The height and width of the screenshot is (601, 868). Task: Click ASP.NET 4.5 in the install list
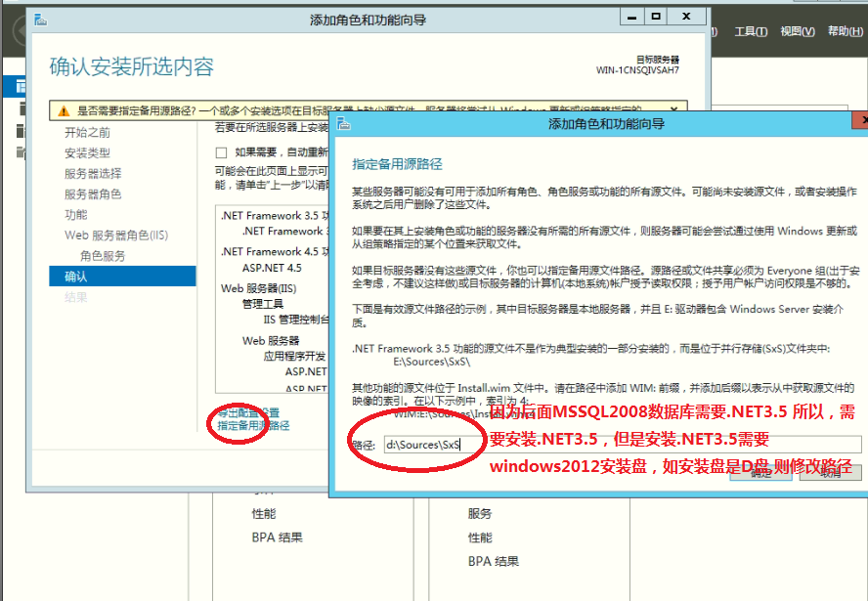(272, 268)
